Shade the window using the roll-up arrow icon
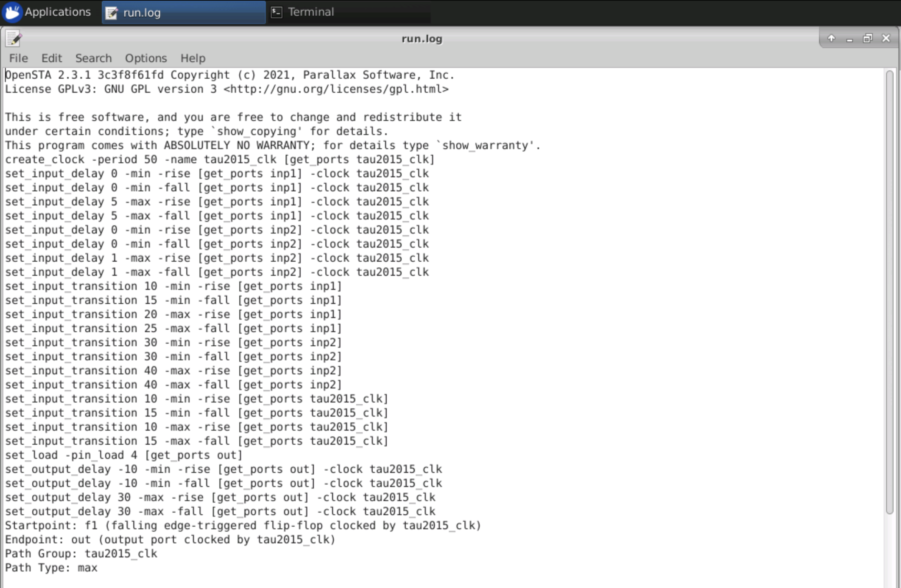Screen dimensions: 901x588 832,39
